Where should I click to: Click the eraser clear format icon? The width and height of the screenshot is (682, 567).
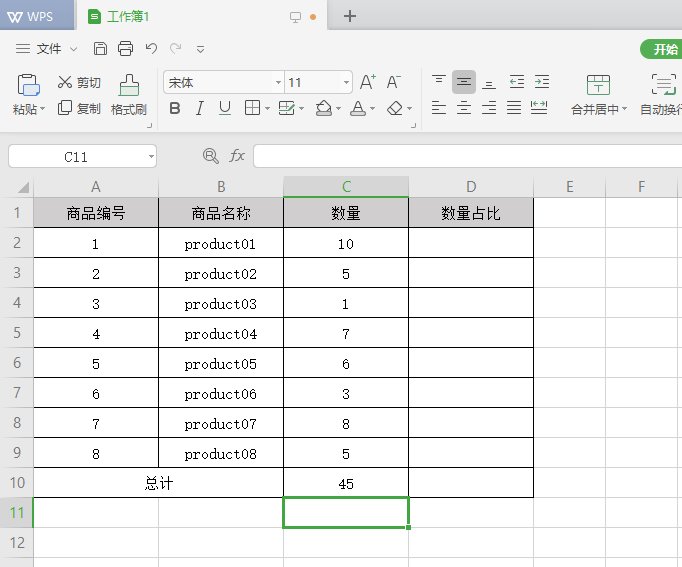tap(395, 108)
